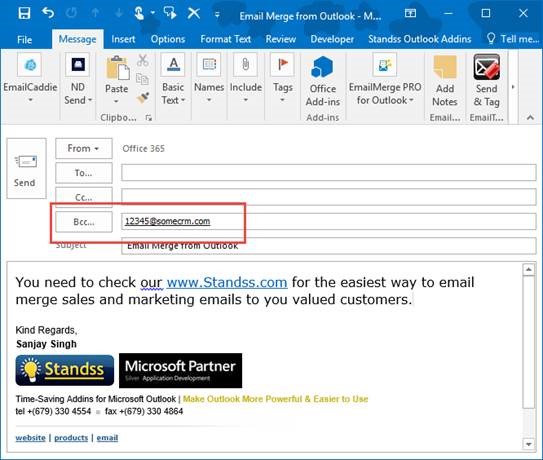Screen dimensions: 543x460
Task: Open the Touch/Mouse mode dropdown arrow
Action: click(153, 13)
